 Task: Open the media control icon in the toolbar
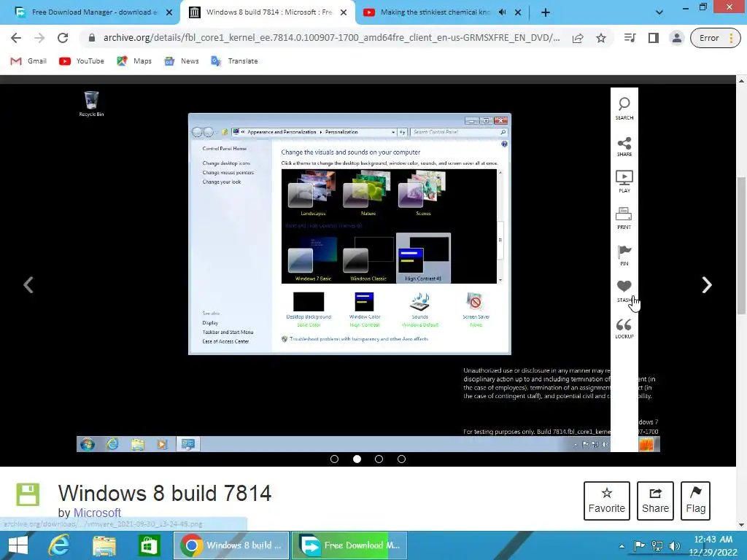click(630, 38)
